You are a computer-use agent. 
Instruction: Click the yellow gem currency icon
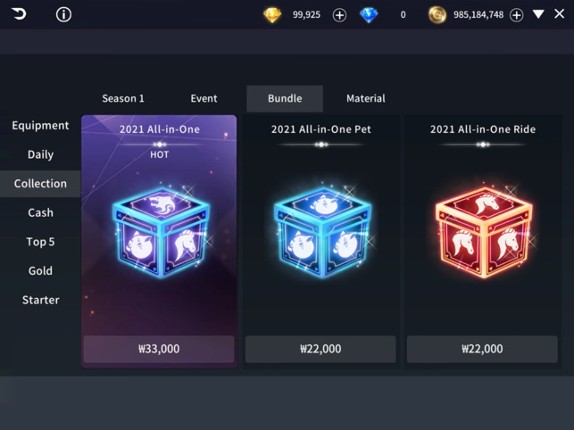pos(272,15)
